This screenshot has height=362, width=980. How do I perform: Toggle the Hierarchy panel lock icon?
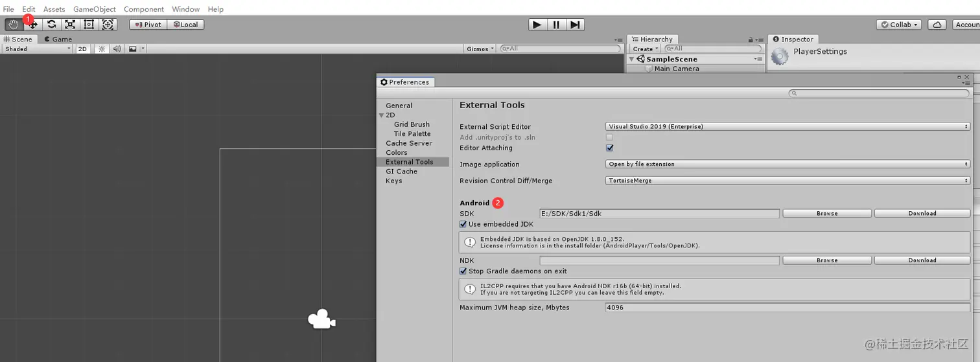coord(751,40)
